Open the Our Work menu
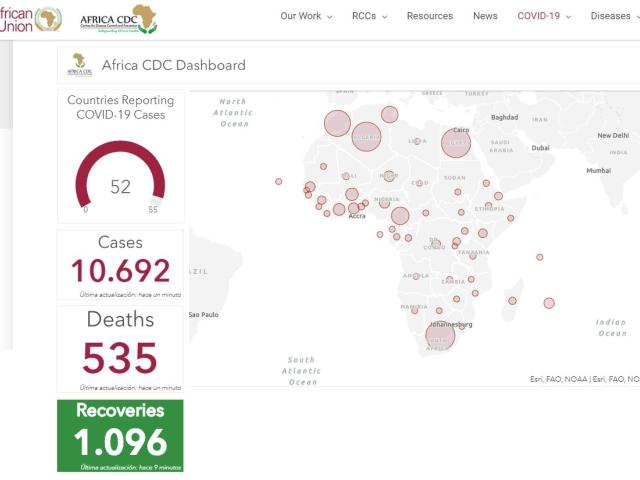Viewport: 640px width, 480px height. [x=301, y=16]
